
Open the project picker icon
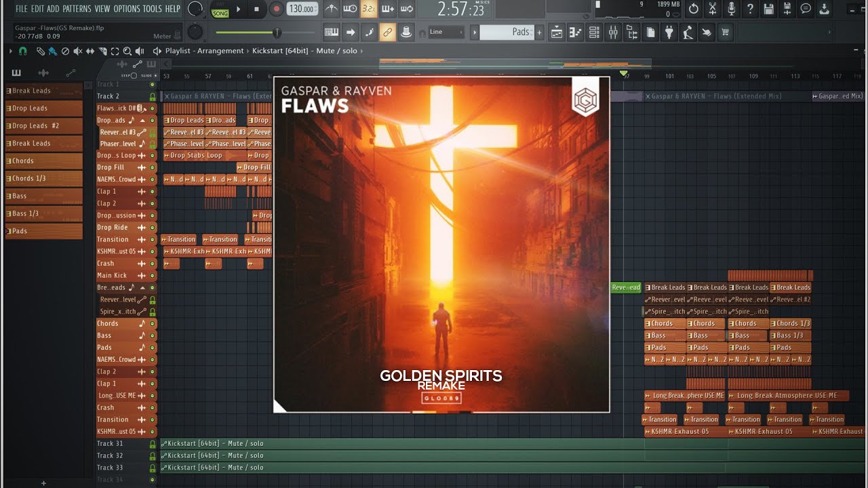(650, 32)
